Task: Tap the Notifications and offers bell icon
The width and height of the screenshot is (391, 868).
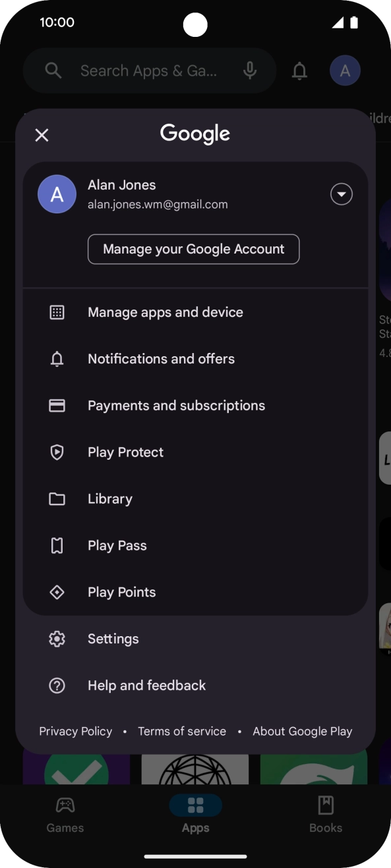Action: point(57,359)
